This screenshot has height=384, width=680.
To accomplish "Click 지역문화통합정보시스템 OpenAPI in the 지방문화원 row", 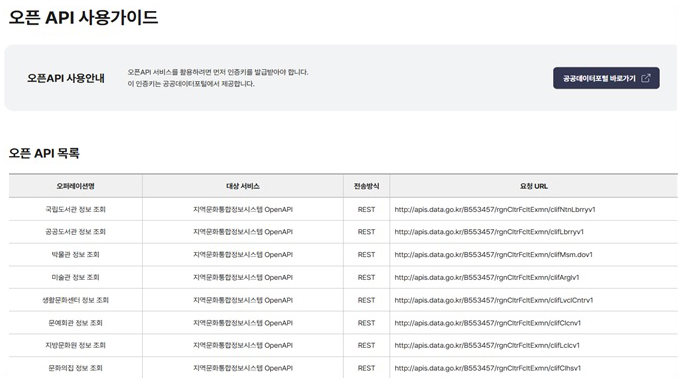I will coord(243,345).
